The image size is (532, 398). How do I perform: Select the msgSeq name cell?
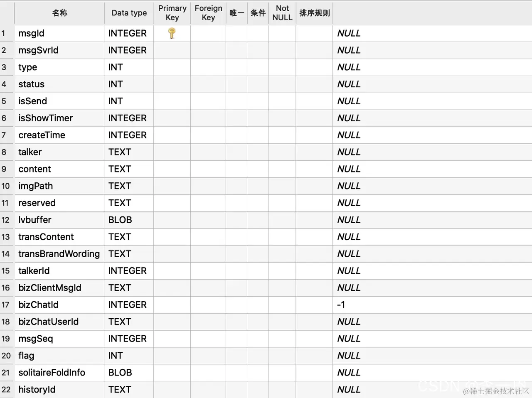59,339
